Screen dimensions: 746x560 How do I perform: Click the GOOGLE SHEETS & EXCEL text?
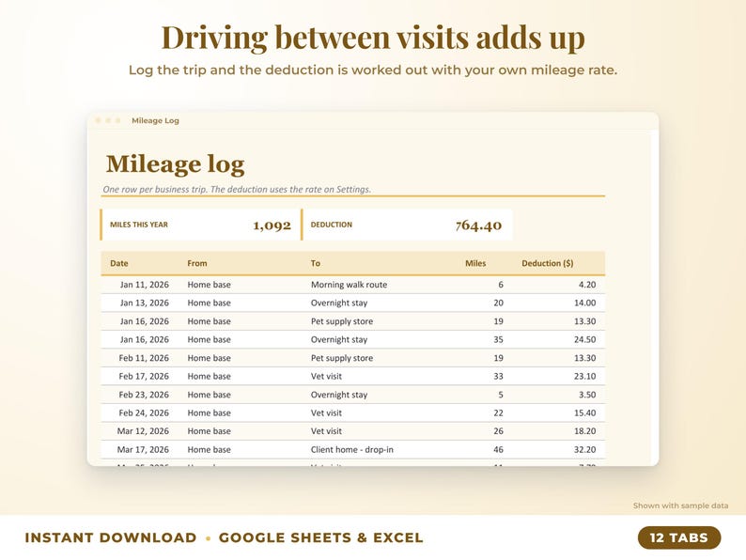tap(320, 537)
